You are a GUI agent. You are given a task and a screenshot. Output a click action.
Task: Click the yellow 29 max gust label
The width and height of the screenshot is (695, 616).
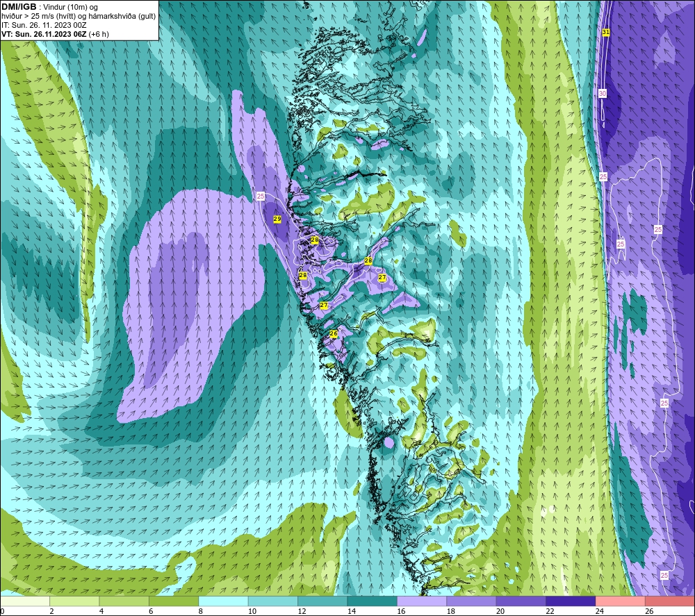tap(277, 219)
